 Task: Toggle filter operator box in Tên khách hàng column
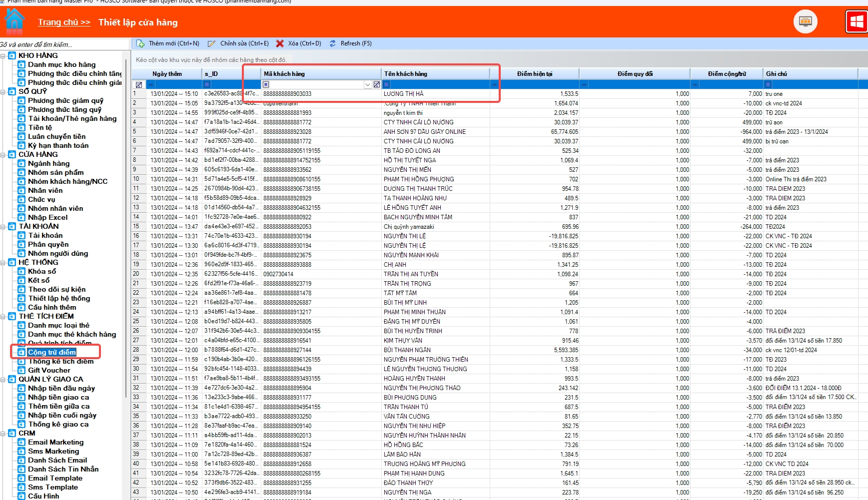click(386, 84)
